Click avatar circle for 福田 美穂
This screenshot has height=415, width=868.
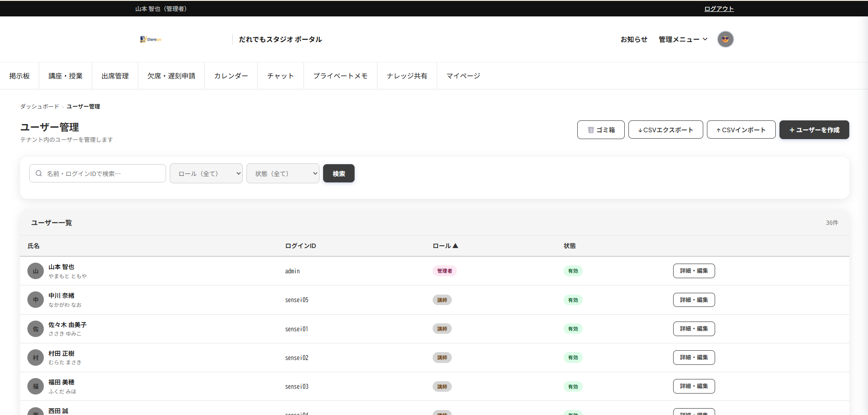click(36, 386)
